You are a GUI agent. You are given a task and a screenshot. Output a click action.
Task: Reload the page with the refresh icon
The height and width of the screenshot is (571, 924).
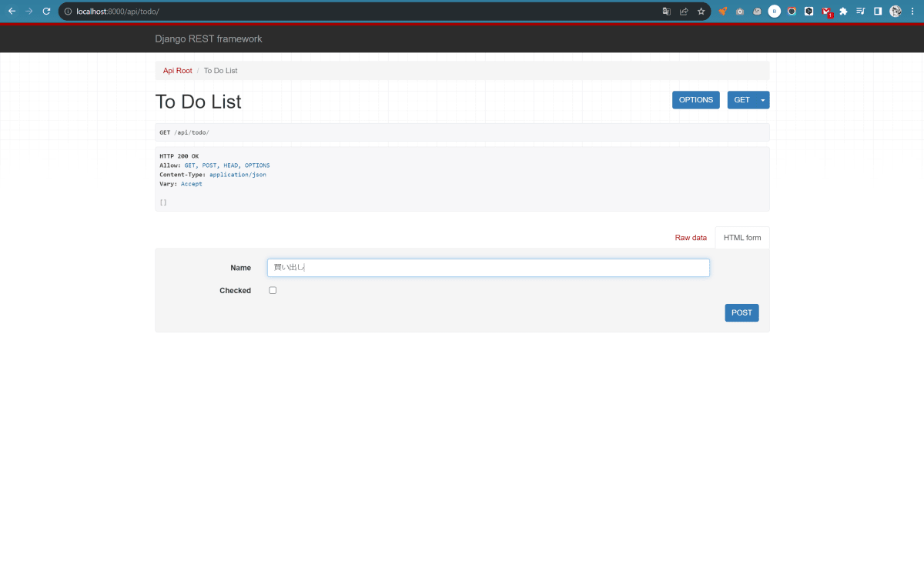tap(46, 12)
